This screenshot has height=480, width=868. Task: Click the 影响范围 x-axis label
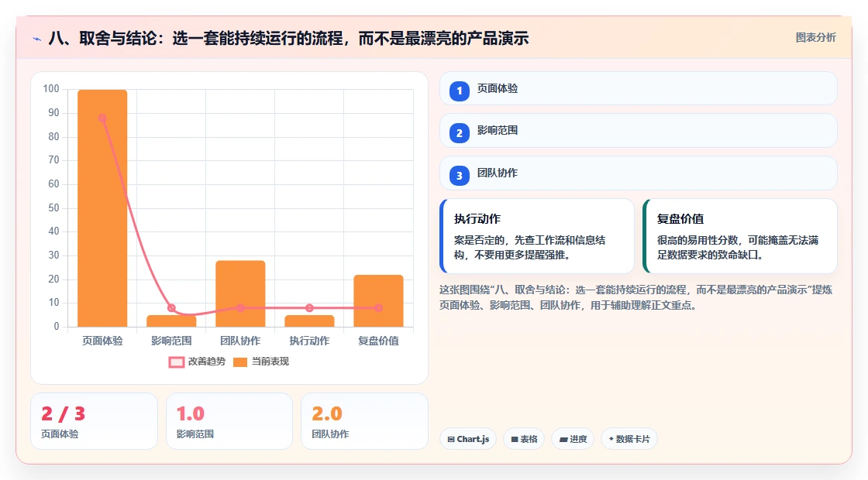tap(171, 341)
